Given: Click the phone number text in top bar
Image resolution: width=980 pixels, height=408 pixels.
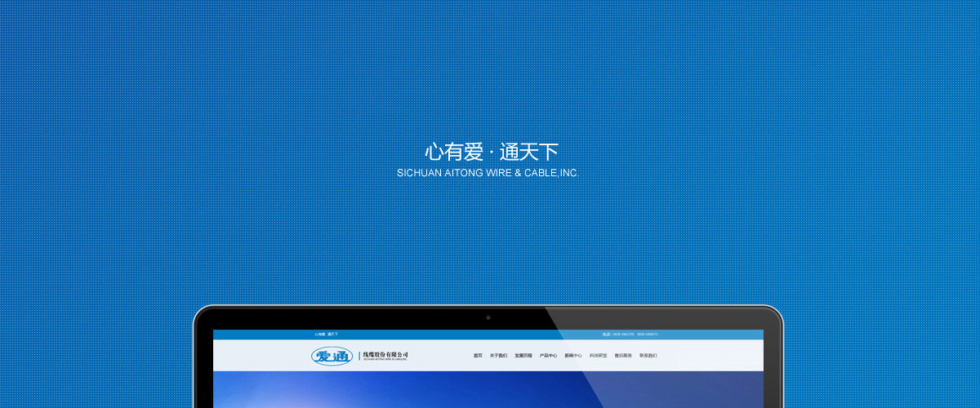Looking at the screenshot, I should 630,335.
